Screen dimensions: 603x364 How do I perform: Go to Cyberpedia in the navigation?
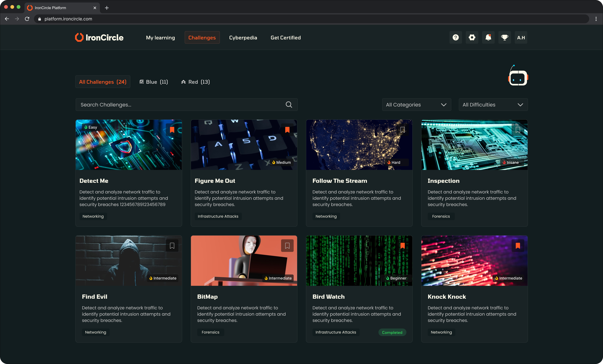(243, 38)
